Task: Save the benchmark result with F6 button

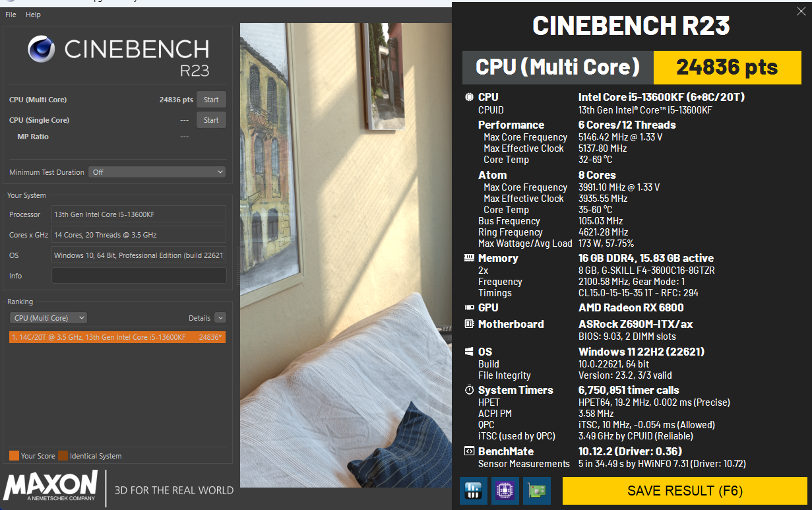Action: click(x=685, y=491)
